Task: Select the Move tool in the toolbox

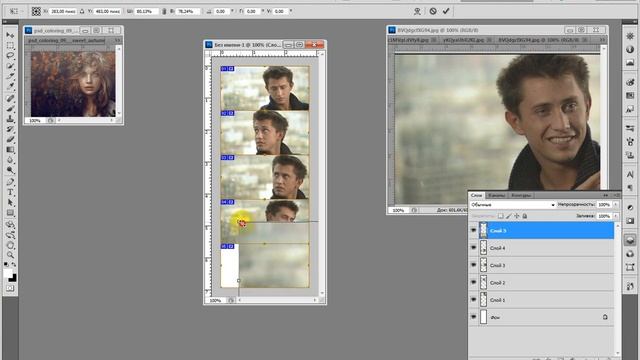Action: [10, 35]
